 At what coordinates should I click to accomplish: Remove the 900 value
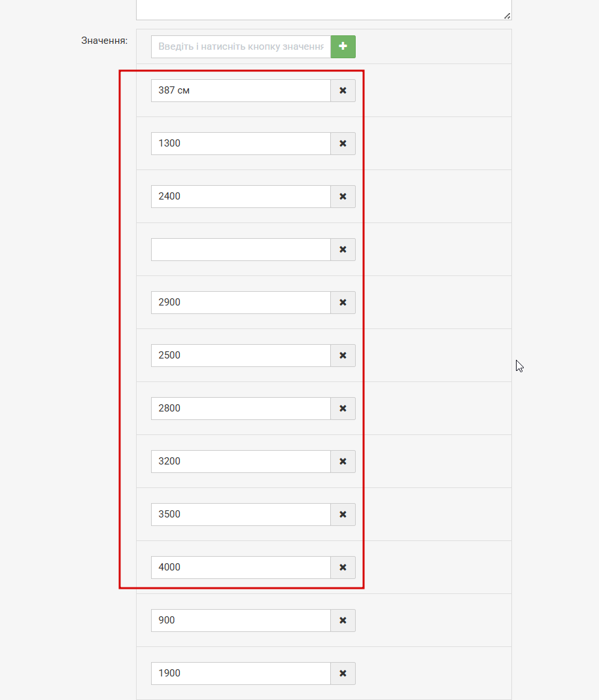coord(343,621)
